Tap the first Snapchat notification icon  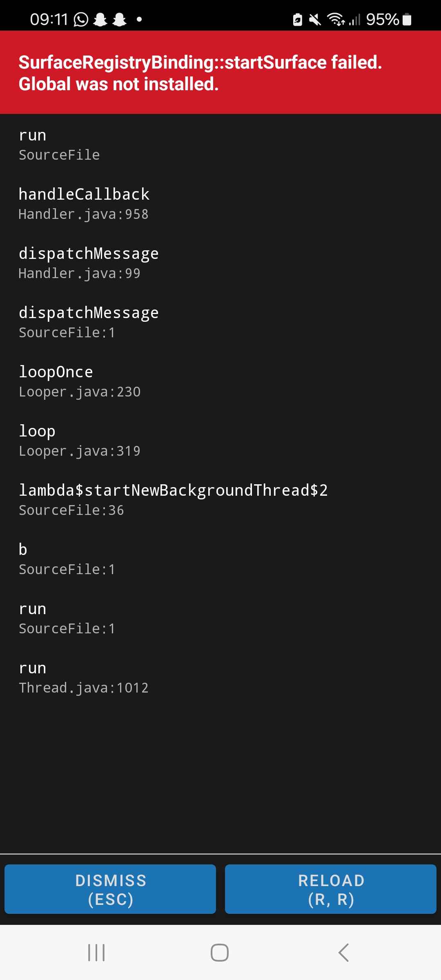click(x=100, y=19)
